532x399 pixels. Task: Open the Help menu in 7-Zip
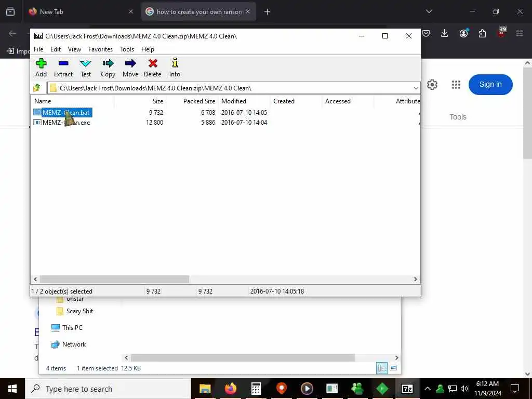pos(148,49)
